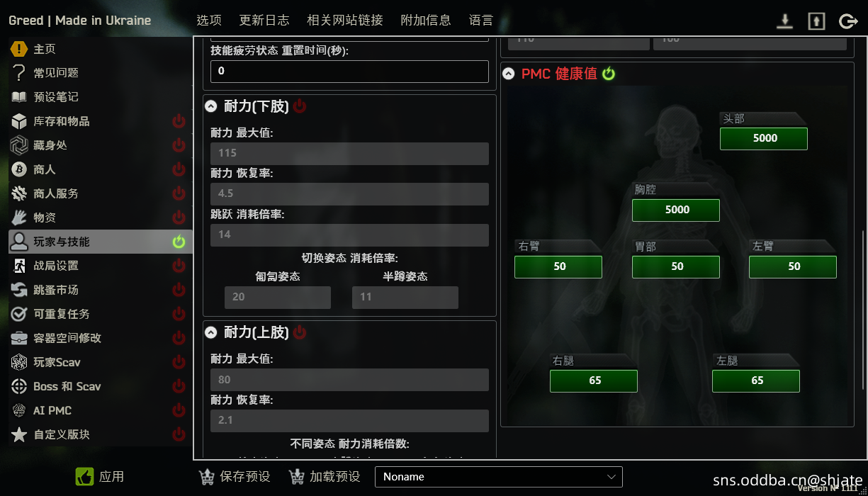The width and height of the screenshot is (868, 496).
Task: Click the 保存预设 button
Action: pyautogui.click(x=235, y=477)
